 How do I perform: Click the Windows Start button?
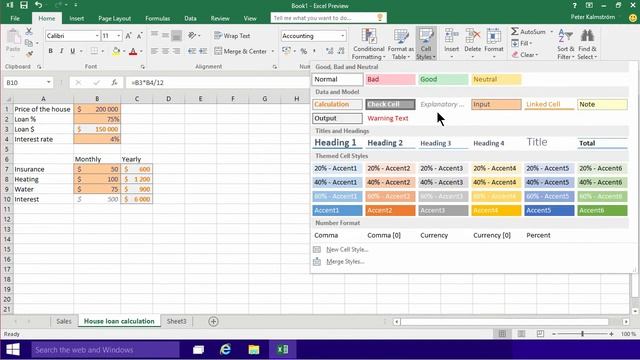pos(13,350)
